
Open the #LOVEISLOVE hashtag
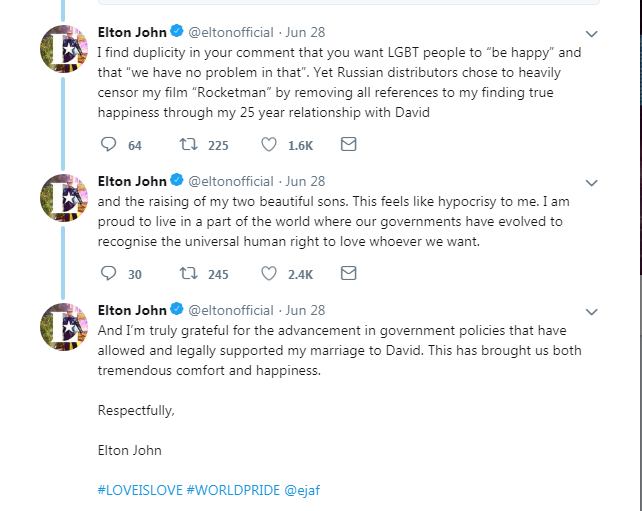click(140, 490)
